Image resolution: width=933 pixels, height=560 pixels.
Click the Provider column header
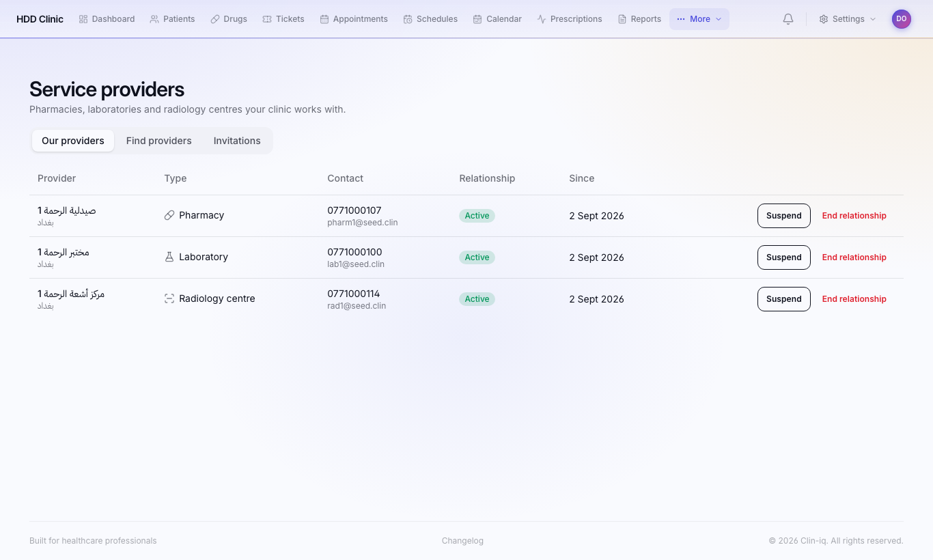(57, 178)
